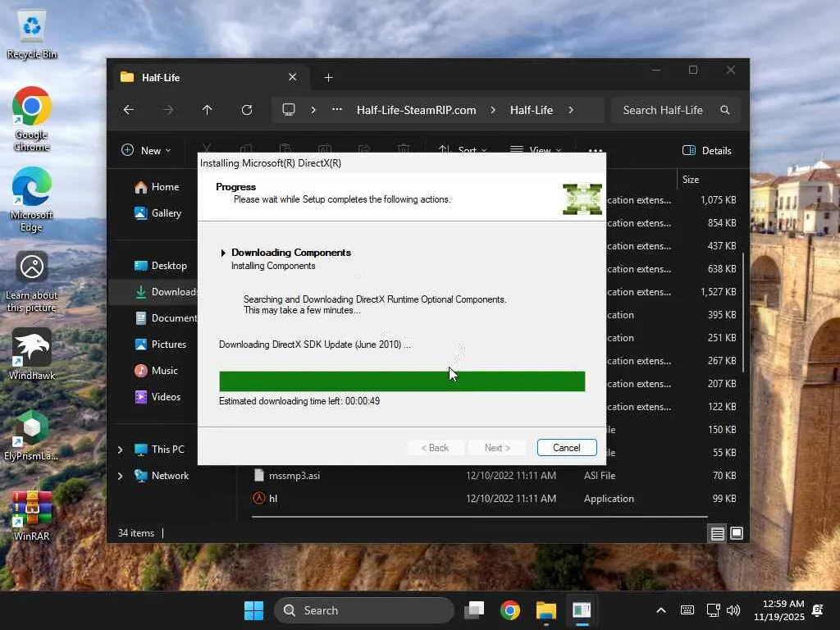Image resolution: width=840 pixels, height=630 pixels.
Task: Focus the Search Half-Life box
Action: [676, 110]
